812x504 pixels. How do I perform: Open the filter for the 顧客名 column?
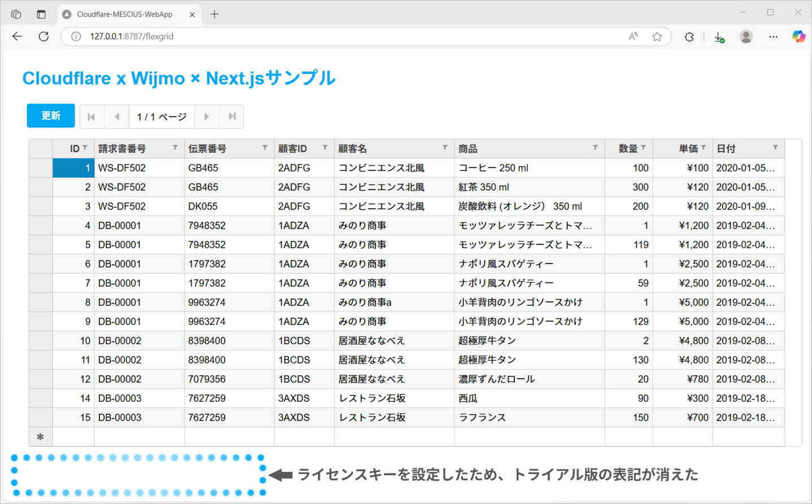[x=445, y=148]
